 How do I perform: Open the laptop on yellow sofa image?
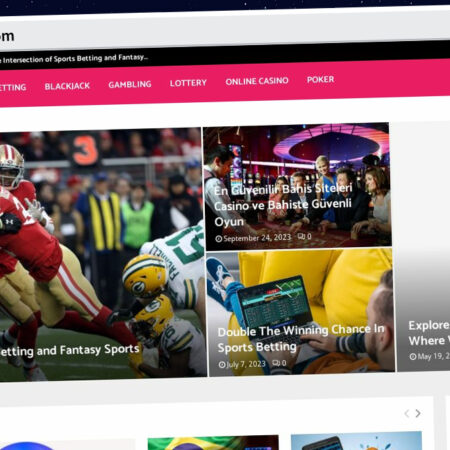(x=300, y=312)
